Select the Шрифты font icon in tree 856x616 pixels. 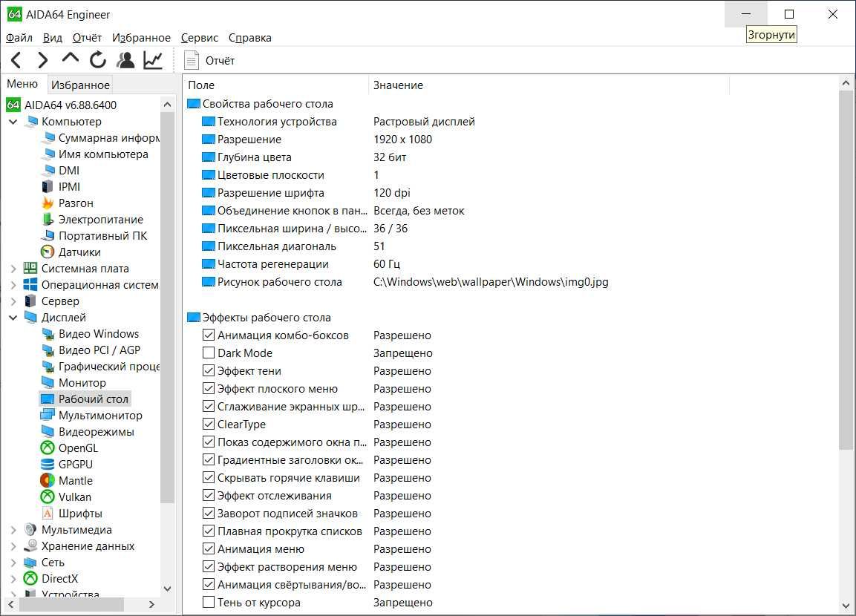click(48, 514)
